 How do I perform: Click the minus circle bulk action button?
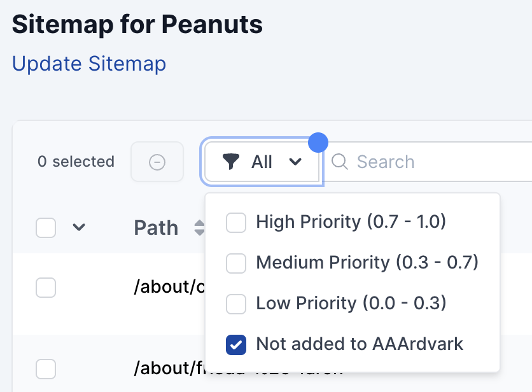pyautogui.click(x=157, y=162)
